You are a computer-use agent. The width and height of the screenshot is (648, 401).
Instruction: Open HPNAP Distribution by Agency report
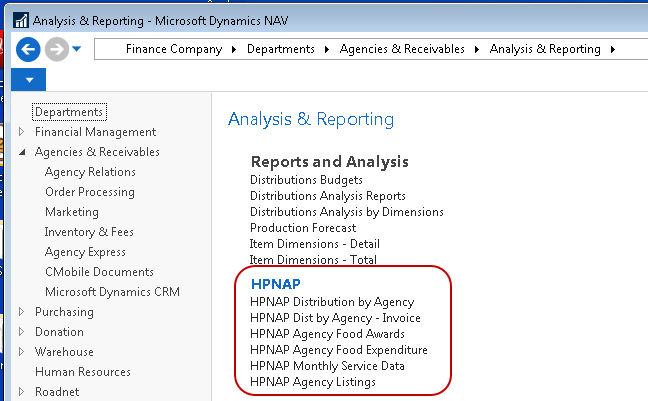click(x=331, y=302)
